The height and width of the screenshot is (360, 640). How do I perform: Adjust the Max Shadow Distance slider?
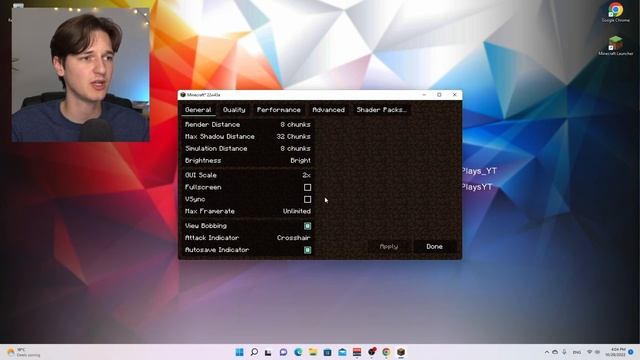coord(248,136)
